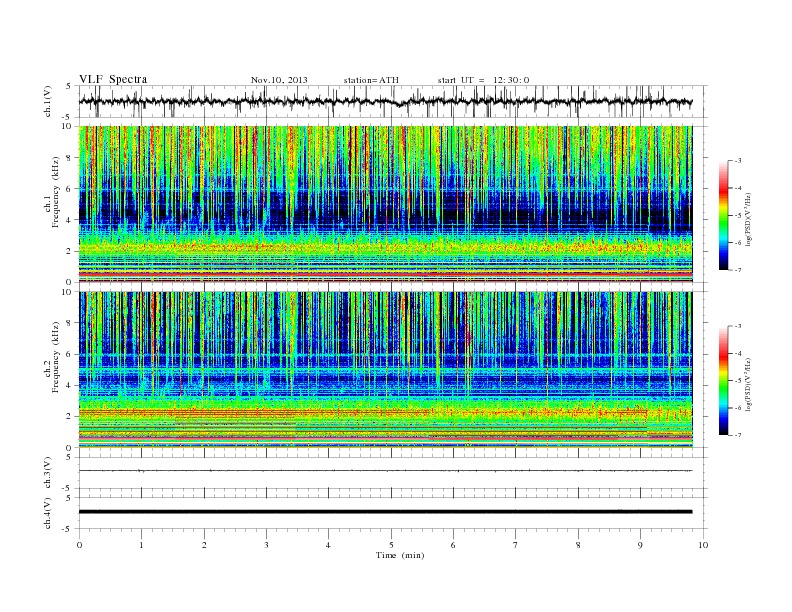Click the '-7' tick on ch.2 colorbar
Screen dimensions: 792x612
[737, 435]
